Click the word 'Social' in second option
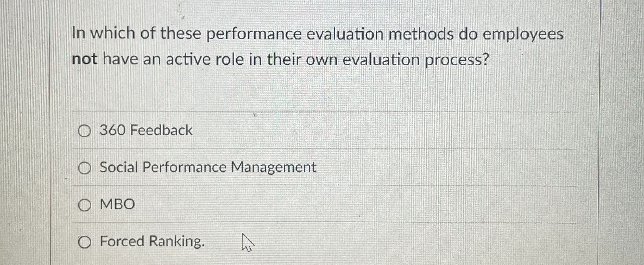The image size is (644, 265). (x=119, y=167)
